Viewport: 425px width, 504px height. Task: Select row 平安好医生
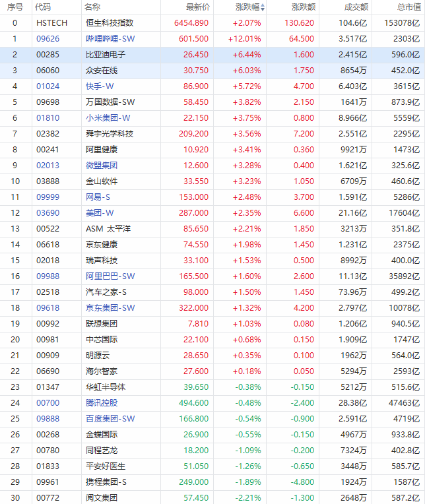point(212,466)
